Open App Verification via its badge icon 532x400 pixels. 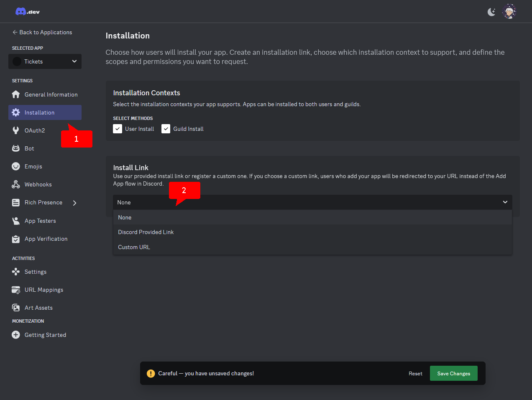pos(16,239)
